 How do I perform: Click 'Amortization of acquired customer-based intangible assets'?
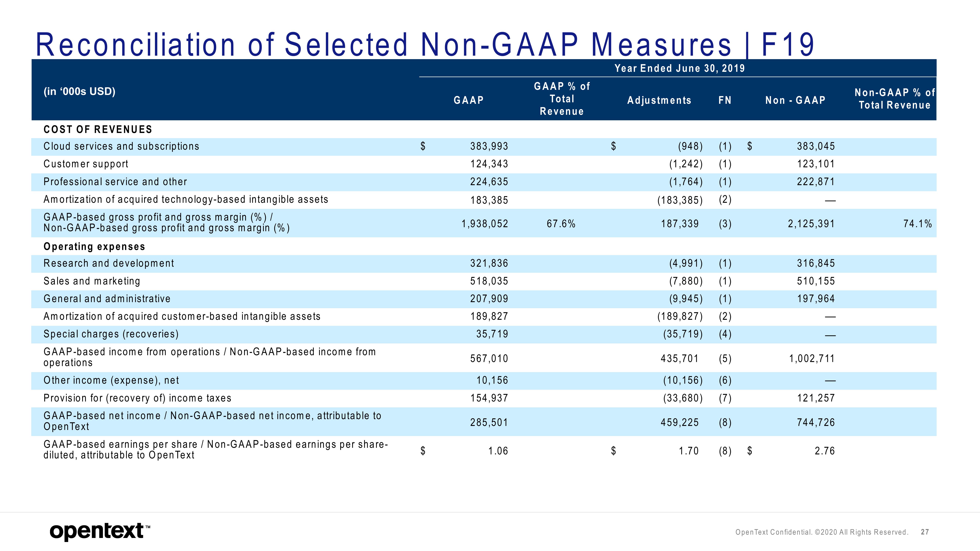point(182,316)
